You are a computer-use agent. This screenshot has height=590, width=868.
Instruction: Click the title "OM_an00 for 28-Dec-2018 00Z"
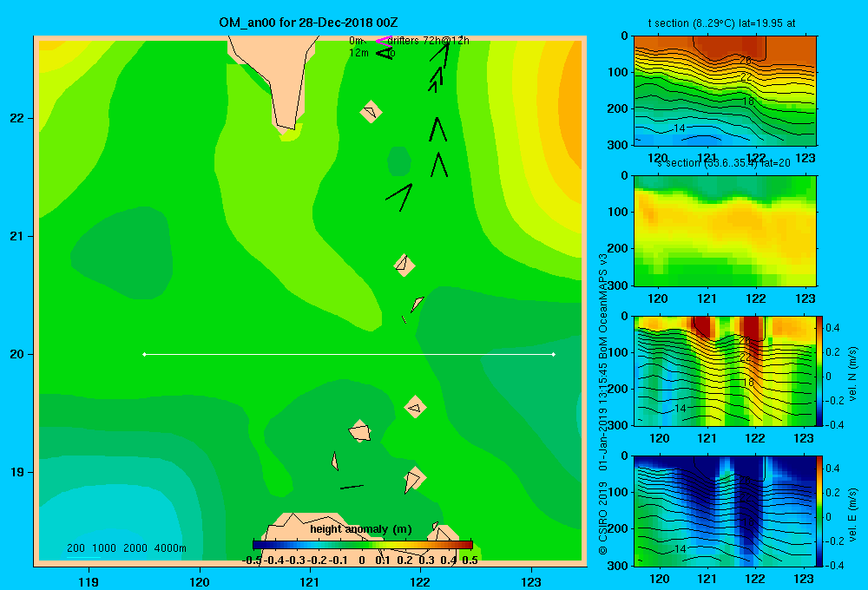point(308,23)
